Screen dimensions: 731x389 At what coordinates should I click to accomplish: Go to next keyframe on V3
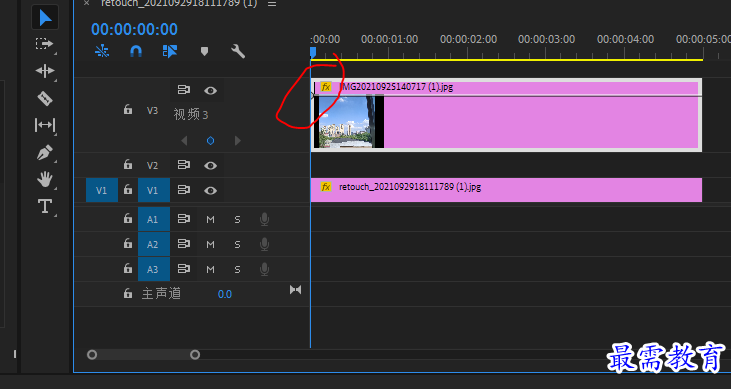pyautogui.click(x=237, y=140)
